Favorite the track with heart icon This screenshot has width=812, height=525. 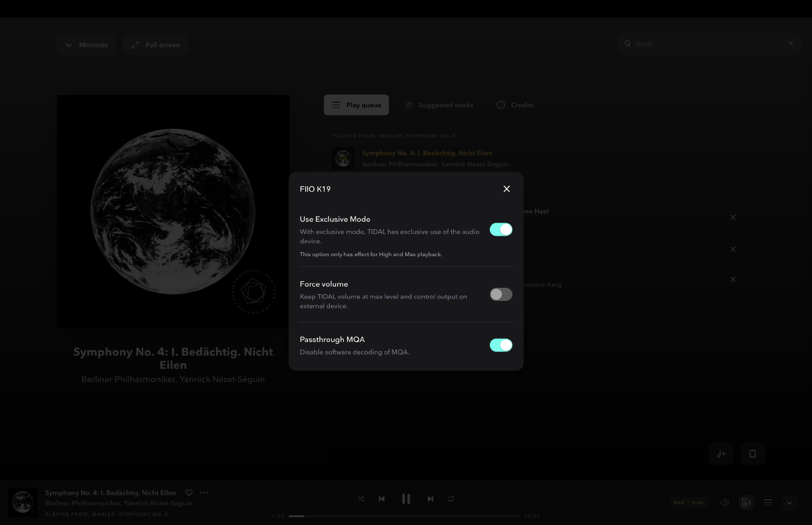click(189, 492)
